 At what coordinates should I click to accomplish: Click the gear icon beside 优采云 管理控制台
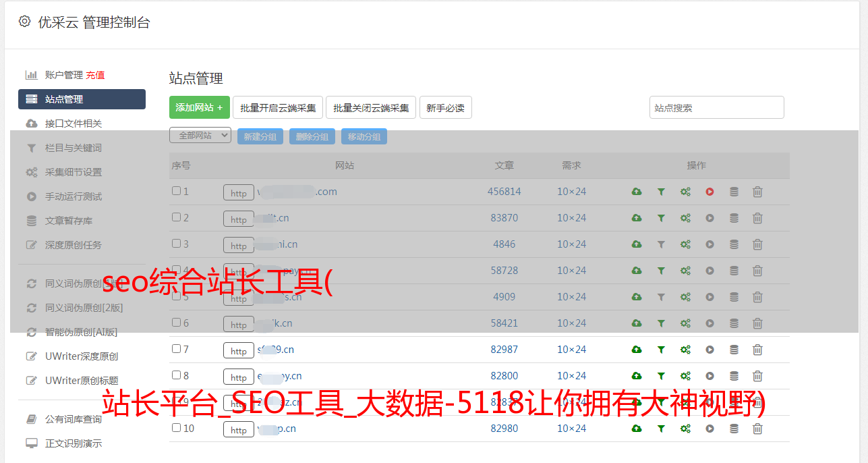[x=25, y=22]
